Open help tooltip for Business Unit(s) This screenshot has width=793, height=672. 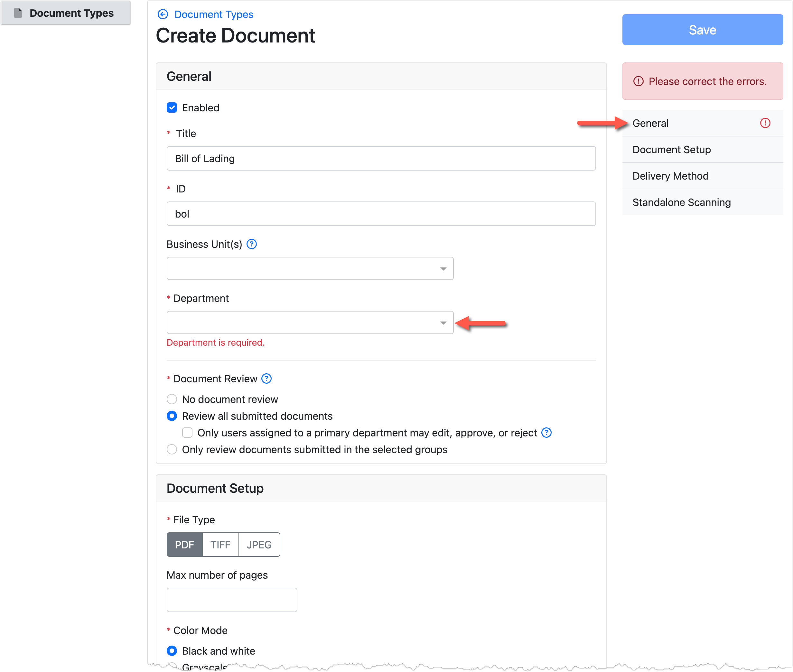click(x=252, y=244)
